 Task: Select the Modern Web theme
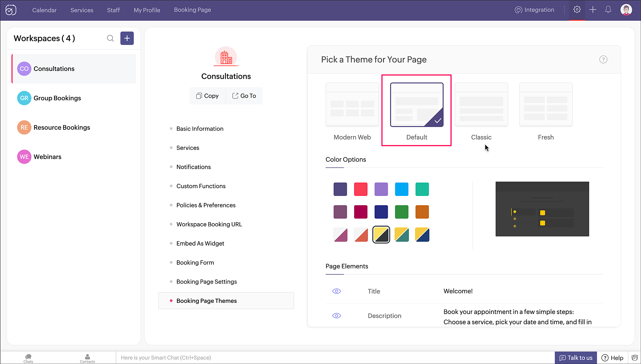352,105
